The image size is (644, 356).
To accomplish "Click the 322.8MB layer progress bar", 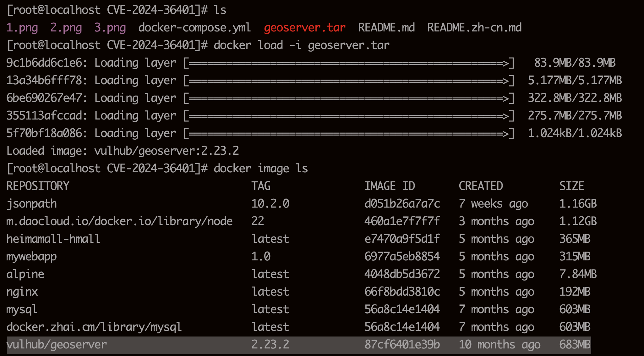I will [349, 98].
